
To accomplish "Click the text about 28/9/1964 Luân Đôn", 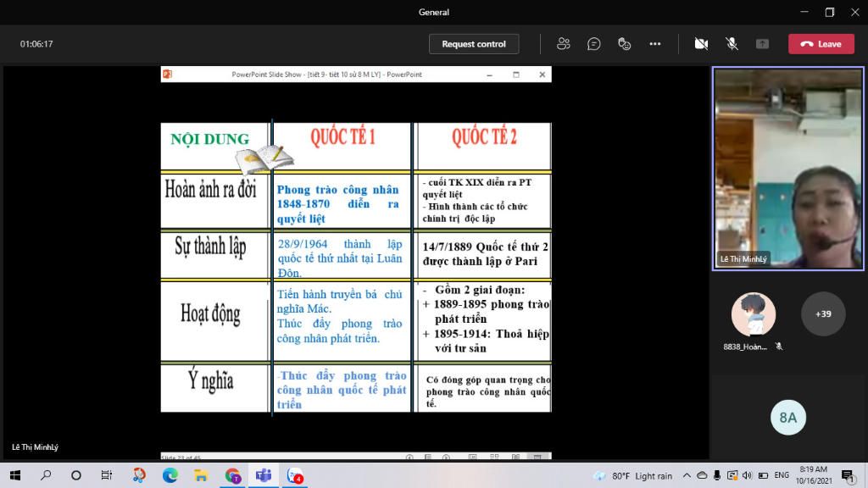I will [x=340, y=258].
